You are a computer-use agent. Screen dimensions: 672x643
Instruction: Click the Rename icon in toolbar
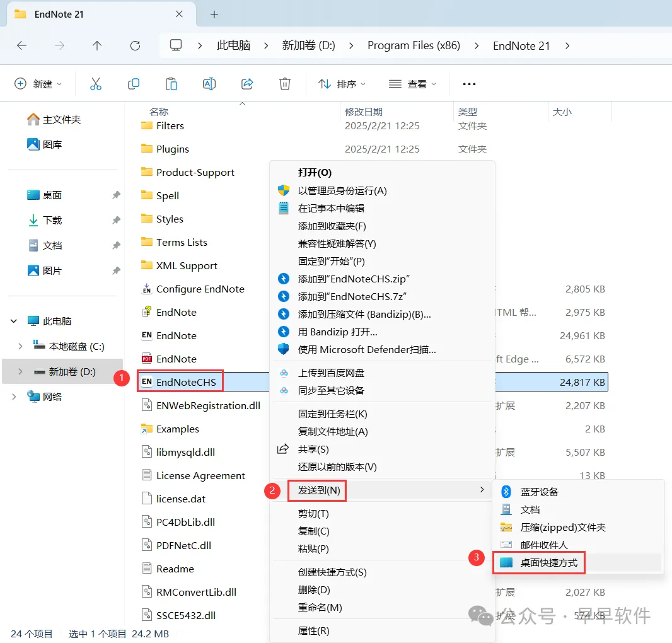point(209,84)
